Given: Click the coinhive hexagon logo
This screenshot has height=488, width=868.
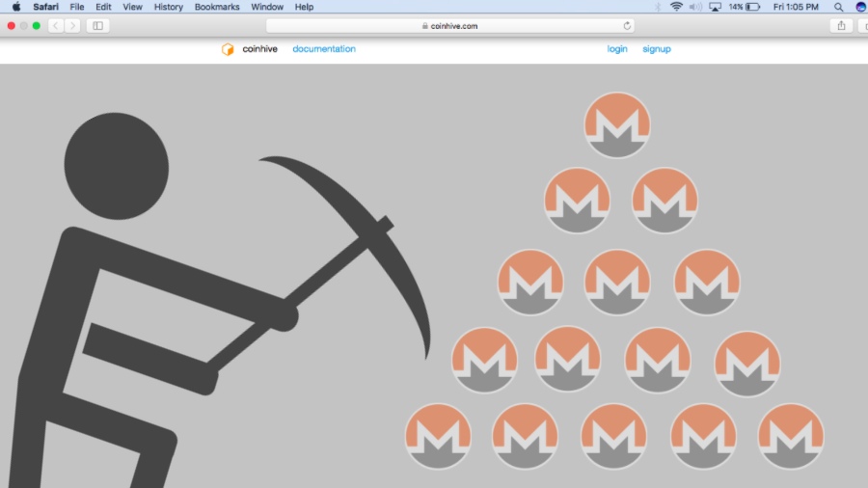Looking at the screenshot, I should tap(228, 49).
